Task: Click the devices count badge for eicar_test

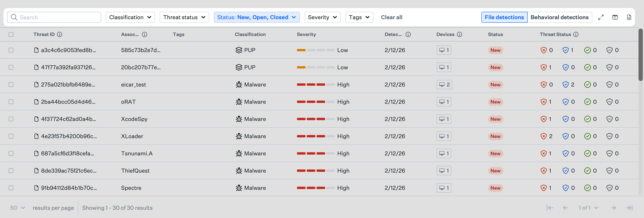Action: 444,84
